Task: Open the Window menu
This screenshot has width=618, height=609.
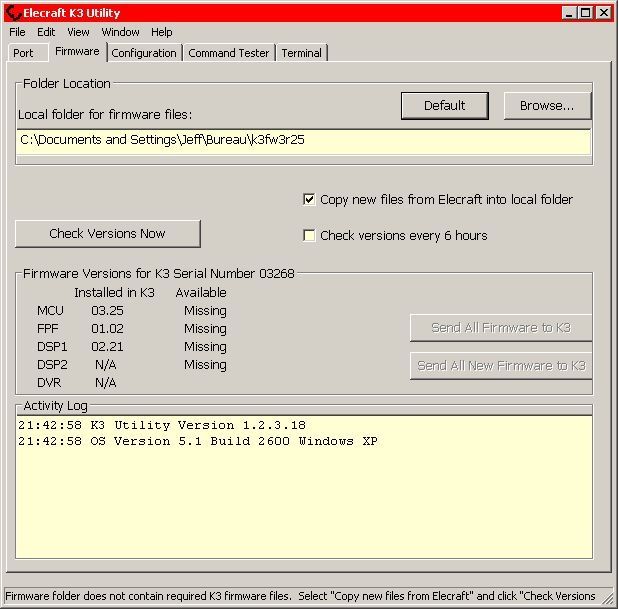Action: click(120, 32)
